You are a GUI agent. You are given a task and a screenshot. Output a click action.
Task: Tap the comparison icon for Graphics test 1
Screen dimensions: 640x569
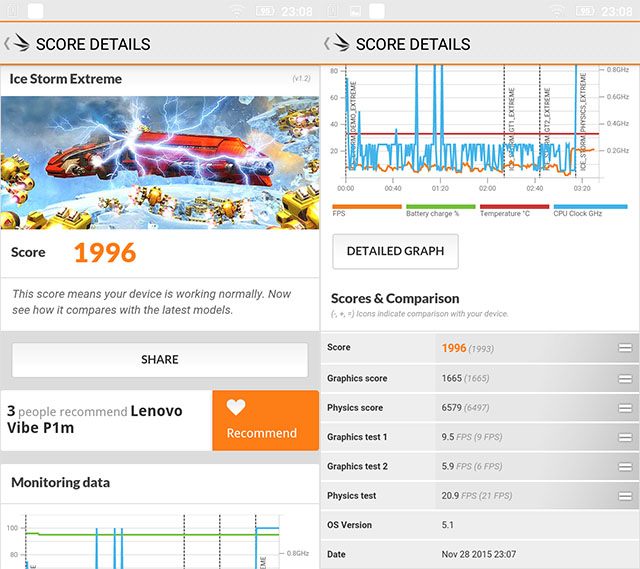pyautogui.click(x=625, y=437)
